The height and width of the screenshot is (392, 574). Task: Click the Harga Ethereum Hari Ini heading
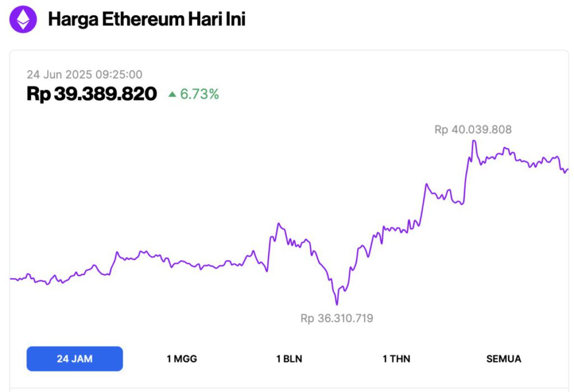[147, 20]
